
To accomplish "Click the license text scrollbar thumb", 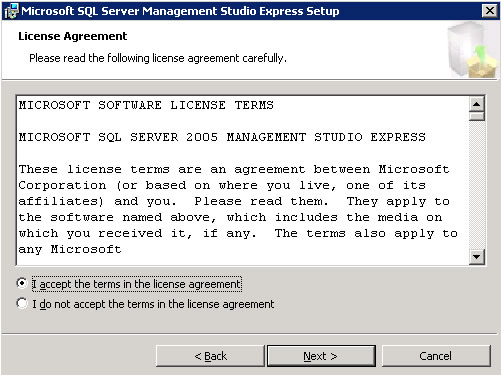I will coord(476,116).
